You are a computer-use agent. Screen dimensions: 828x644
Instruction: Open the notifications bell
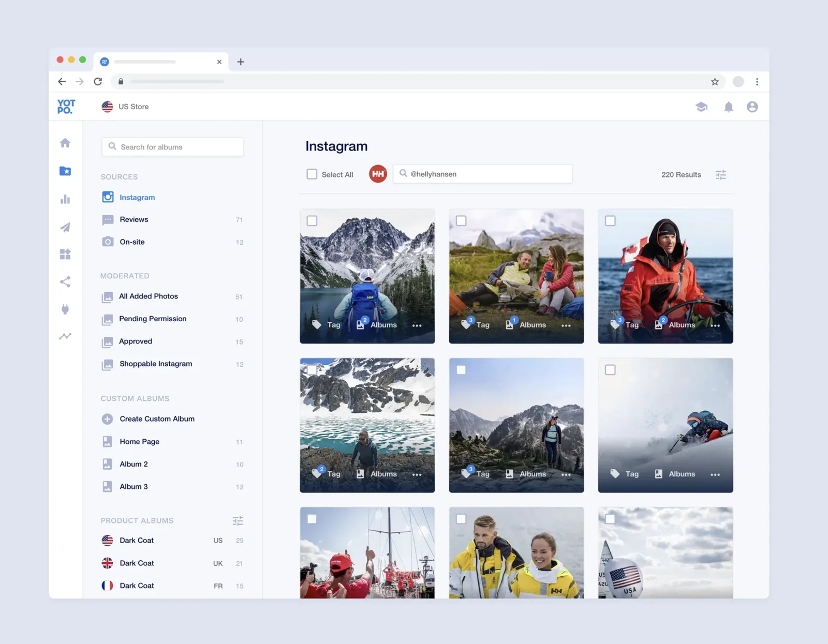(729, 107)
